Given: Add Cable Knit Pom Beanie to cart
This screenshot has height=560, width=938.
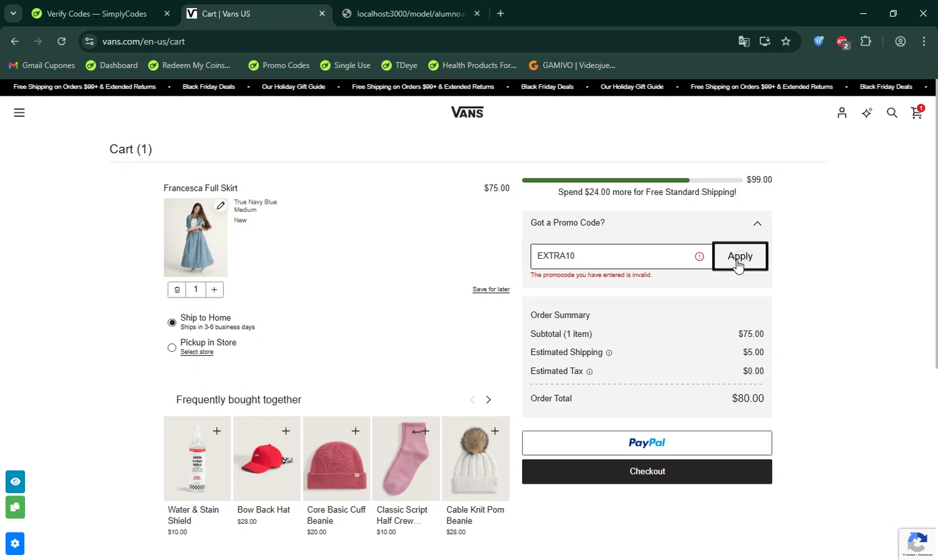Looking at the screenshot, I should click(495, 431).
